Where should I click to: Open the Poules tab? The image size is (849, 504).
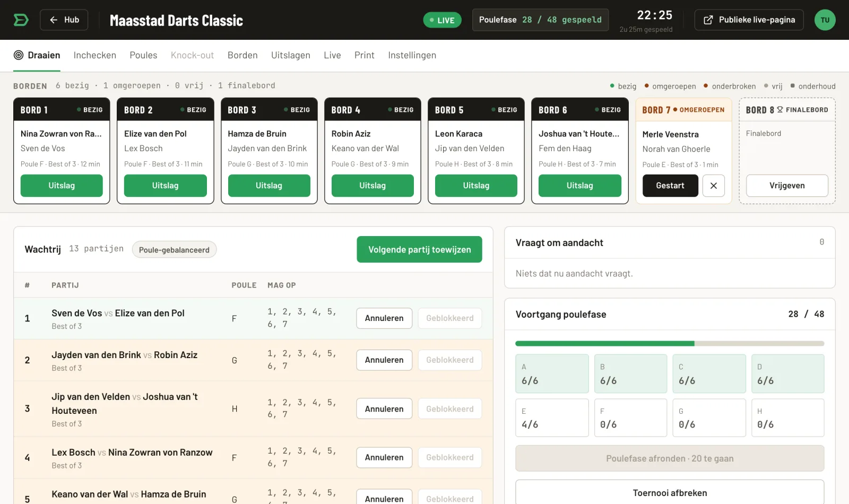pos(143,55)
